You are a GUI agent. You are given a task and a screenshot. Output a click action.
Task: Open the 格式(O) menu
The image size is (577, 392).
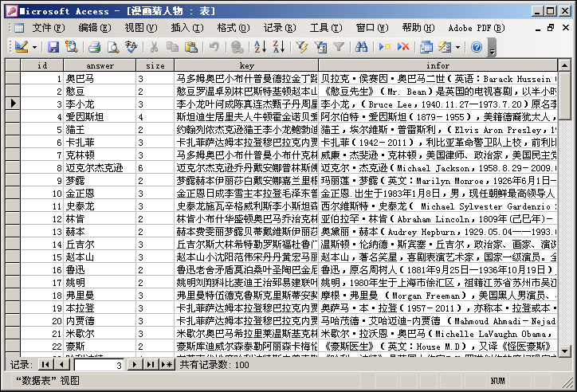pos(234,28)
